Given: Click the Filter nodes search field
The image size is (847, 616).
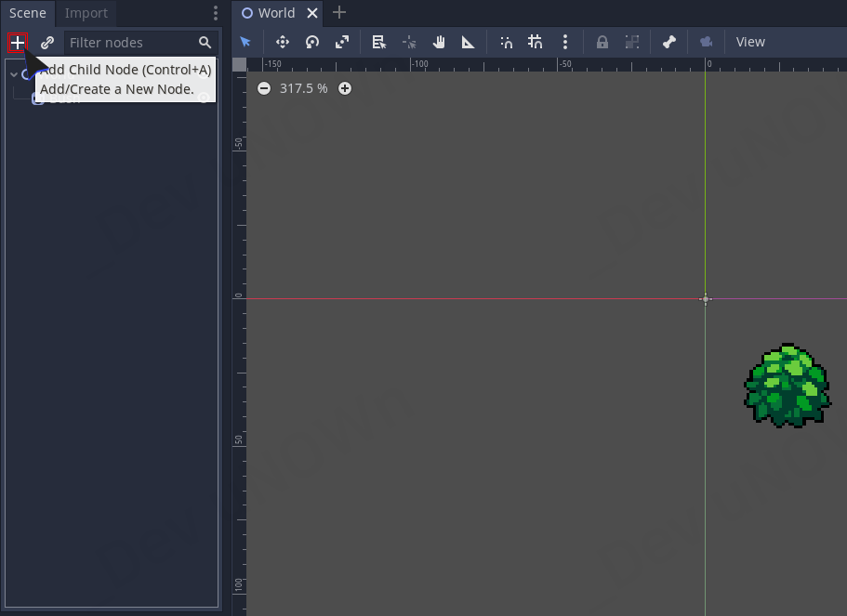Looking at the screenshot, I should tap(141, 43).
